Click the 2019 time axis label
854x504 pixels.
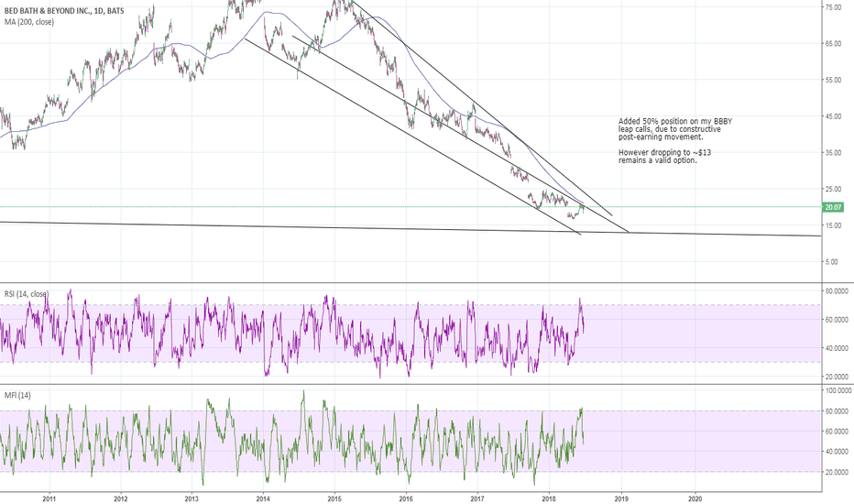click(621, 498)
